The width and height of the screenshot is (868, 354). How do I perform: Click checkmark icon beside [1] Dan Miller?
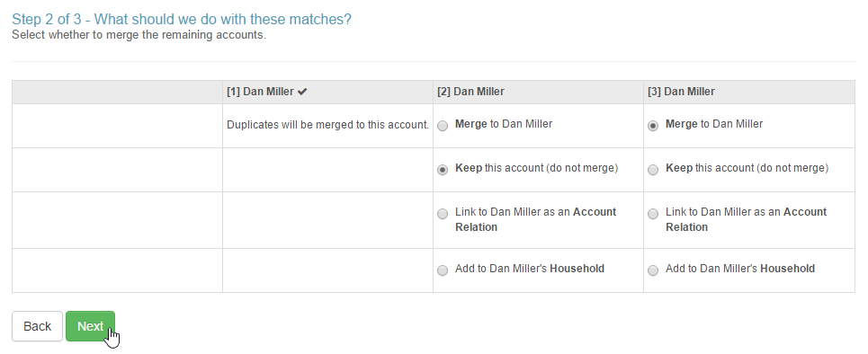[302, 92]
